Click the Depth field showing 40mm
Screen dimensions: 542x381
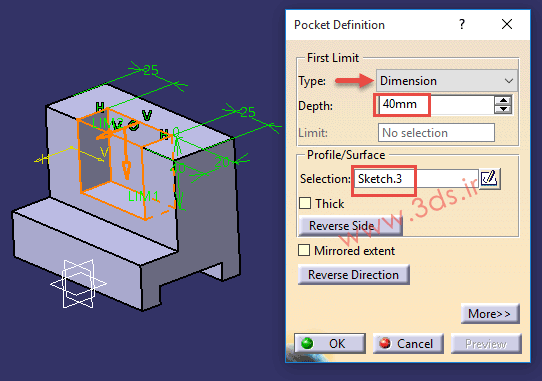(x=436, y=104)
